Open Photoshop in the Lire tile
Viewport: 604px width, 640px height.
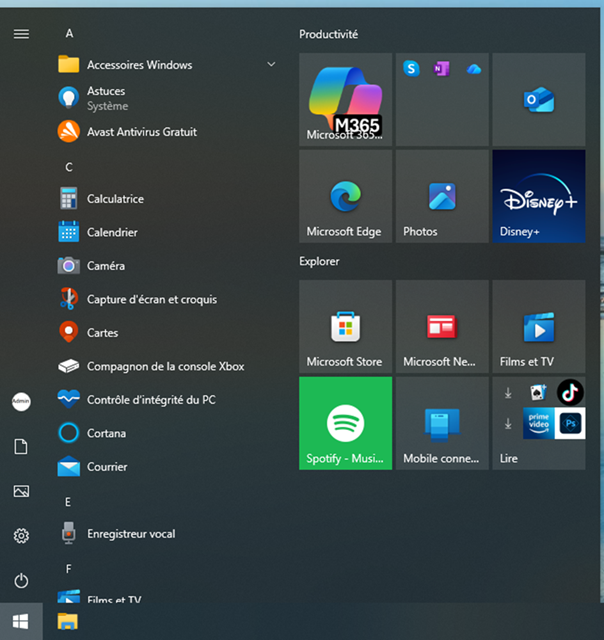click(x=570, y=423)
